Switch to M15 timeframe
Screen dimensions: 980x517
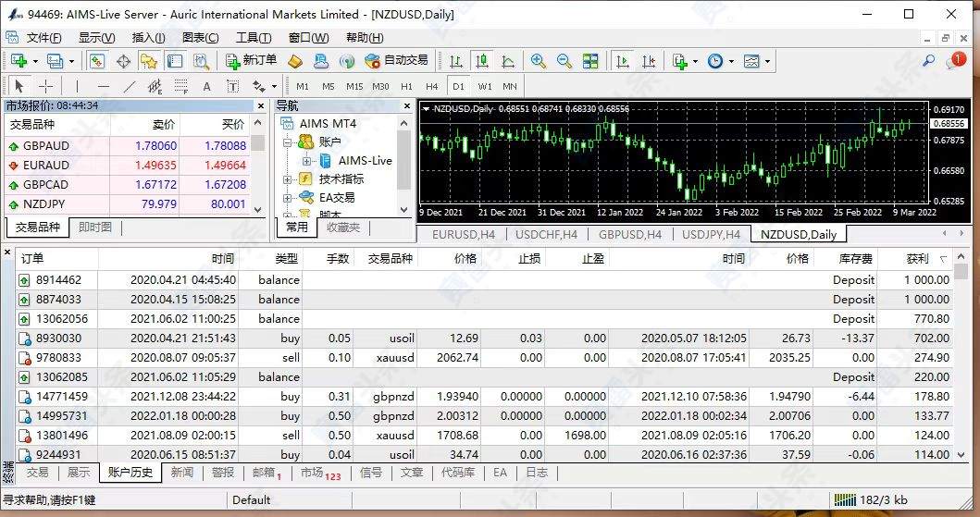point(354,86)
